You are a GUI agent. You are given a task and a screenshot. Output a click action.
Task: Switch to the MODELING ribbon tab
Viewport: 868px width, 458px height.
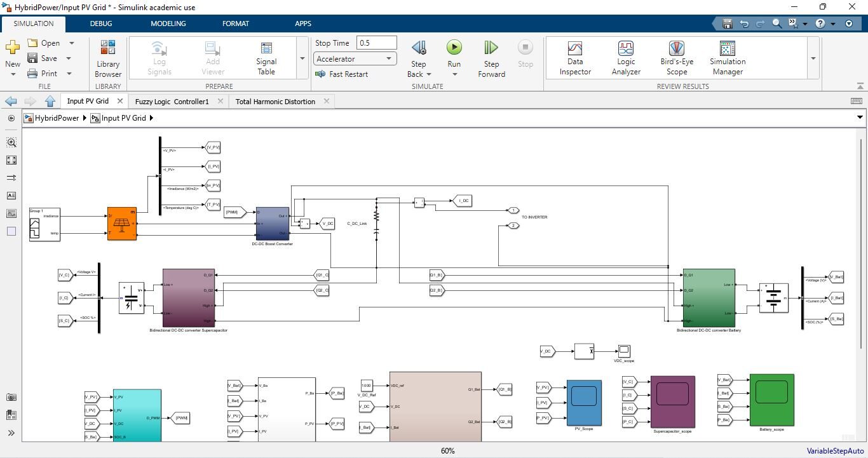[168, 24]
